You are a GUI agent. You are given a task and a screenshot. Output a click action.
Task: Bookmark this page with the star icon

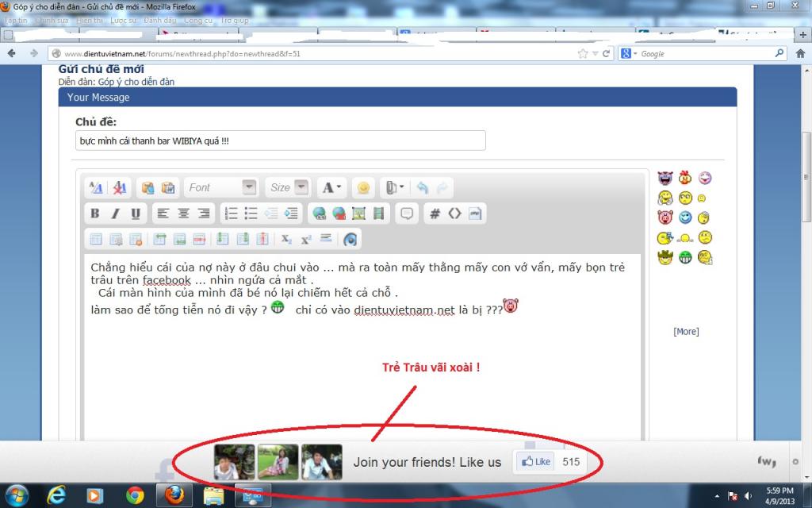[583, 53]
